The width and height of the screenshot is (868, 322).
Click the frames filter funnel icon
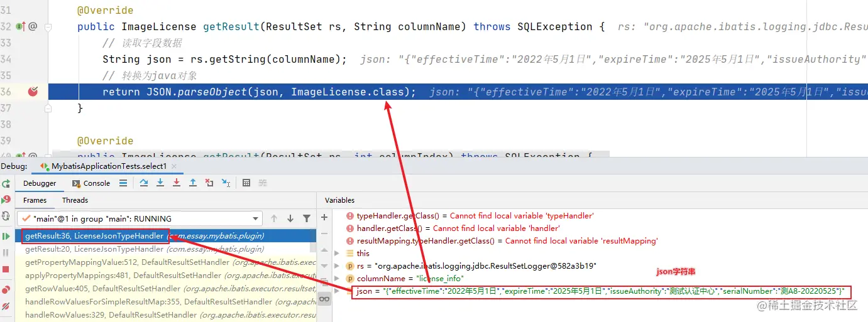[307, 218]
